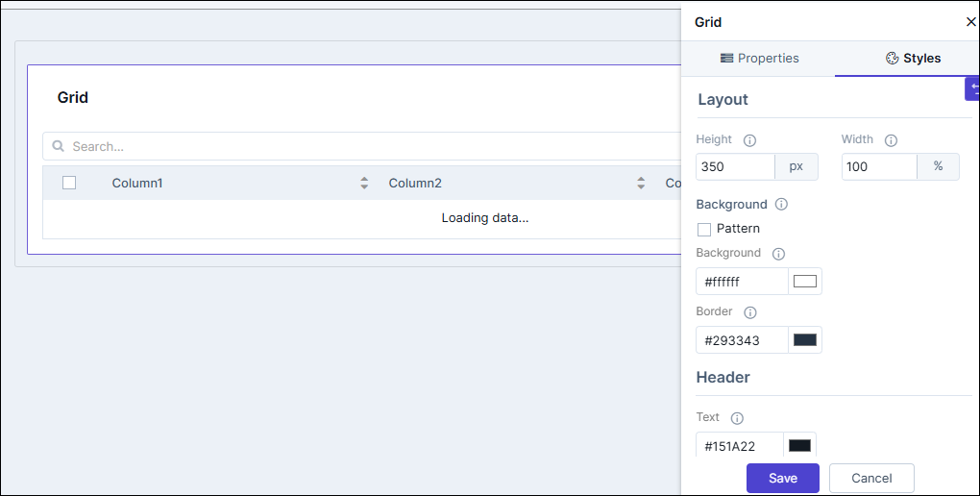This screenshot has height=496, width=980.
Task: Enable the Pattern checkbox
Action: pyautogui.click(x=703, y=230)
